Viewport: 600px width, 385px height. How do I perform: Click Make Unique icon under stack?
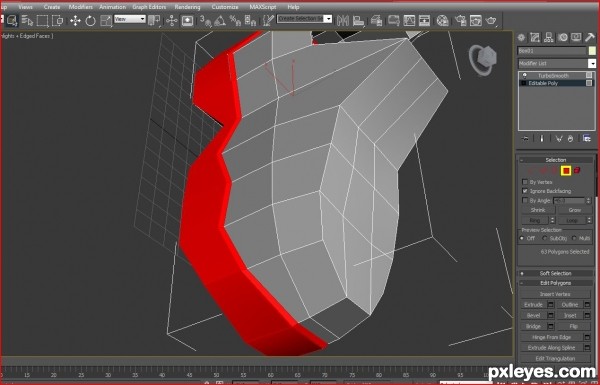[x=559, y=139]
